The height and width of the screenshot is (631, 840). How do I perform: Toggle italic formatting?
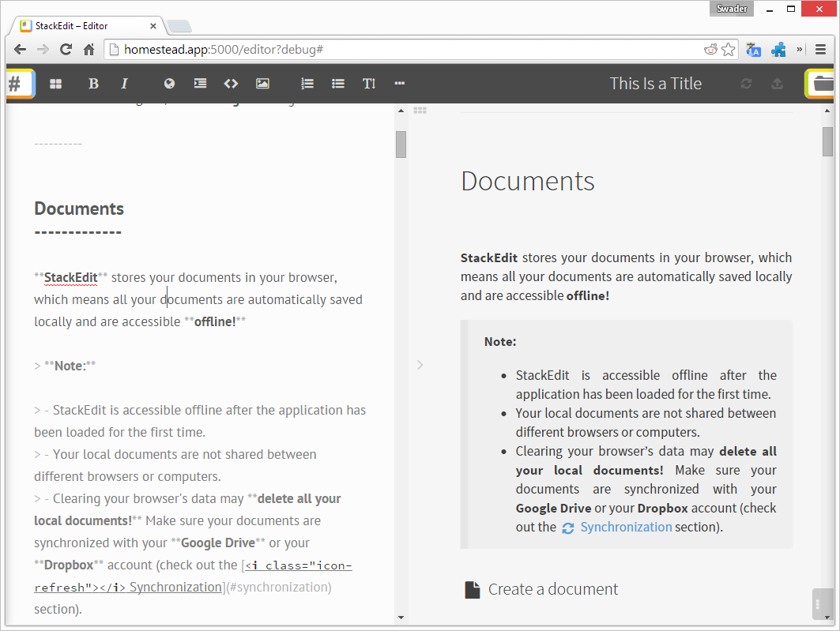point(124,83)
